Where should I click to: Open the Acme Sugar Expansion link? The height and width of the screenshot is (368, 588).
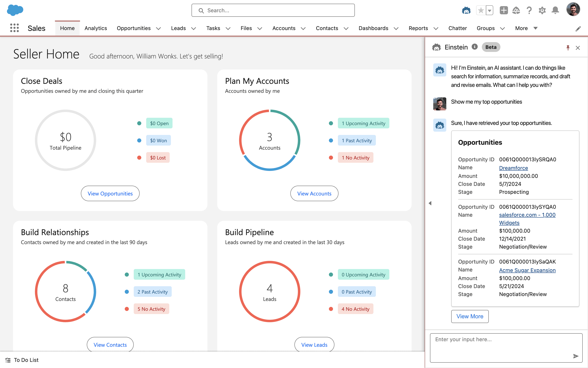[527, 270]
